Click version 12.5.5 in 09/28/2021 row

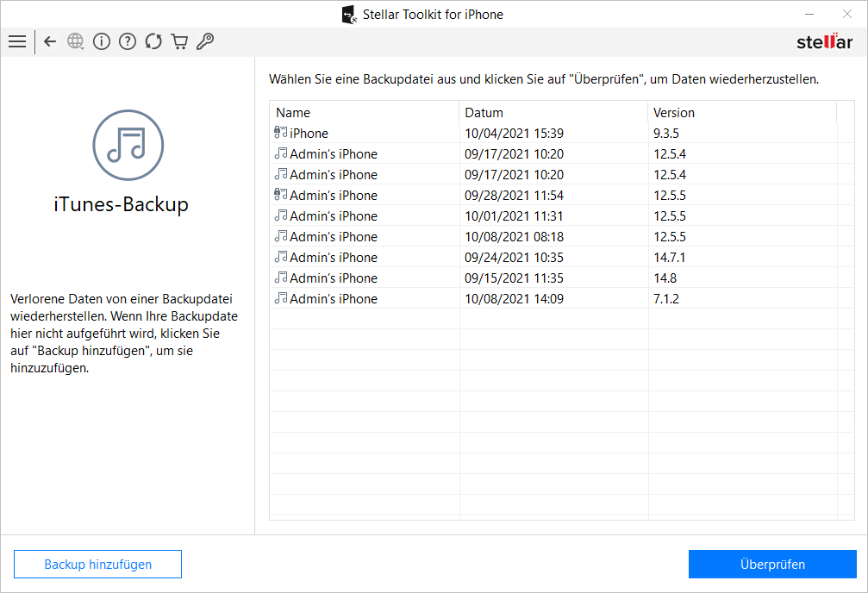pos(669,196)
